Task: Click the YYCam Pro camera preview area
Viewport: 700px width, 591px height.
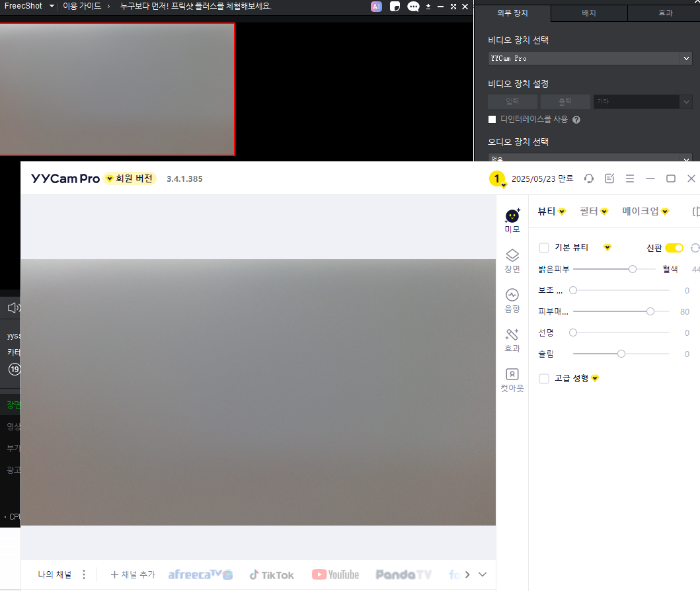Action: click(258, 393)
